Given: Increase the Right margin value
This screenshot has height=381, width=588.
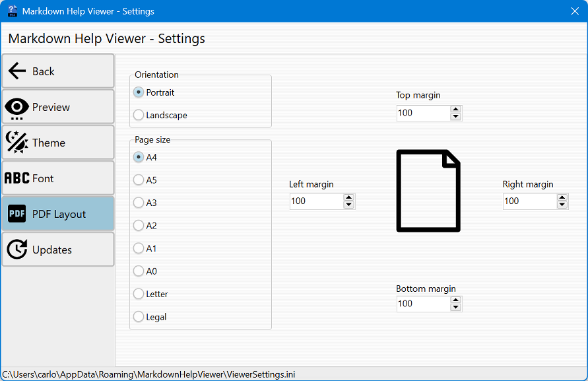Looking at the screenshot, I should (562, 197).
